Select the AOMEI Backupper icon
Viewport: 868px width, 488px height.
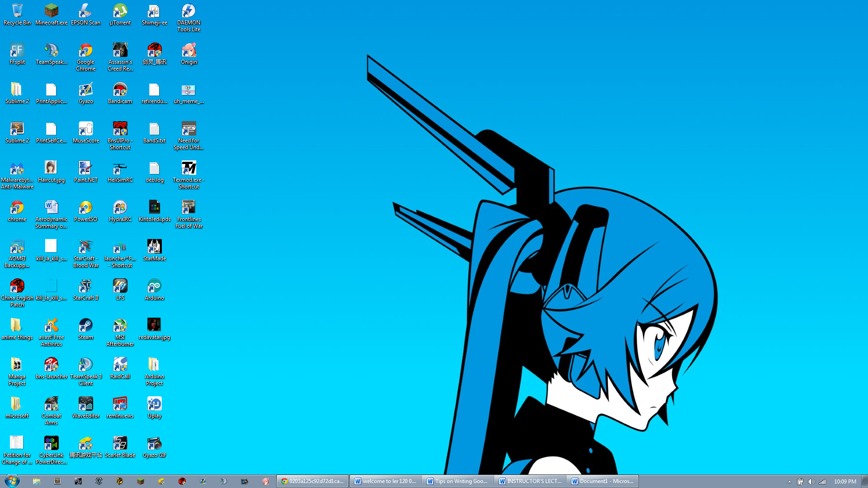pyautogui.click(x=17, y=253)
